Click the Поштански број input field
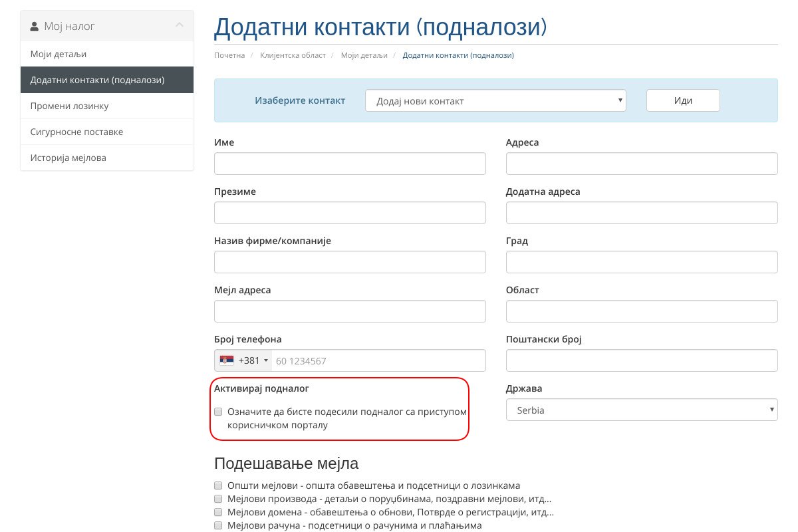The width and height of the screenshot is (798, 532). tap(642, 360)
